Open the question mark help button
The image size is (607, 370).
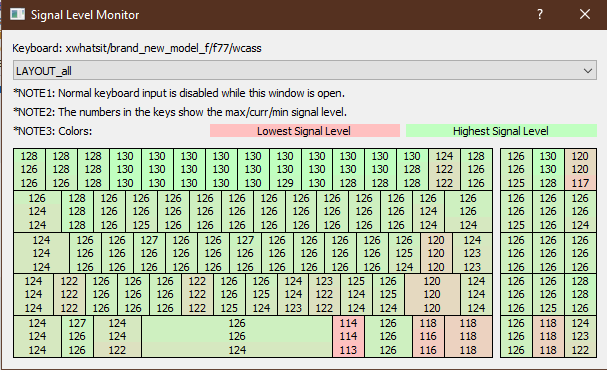pyautogui.click(x=540, y=14)
